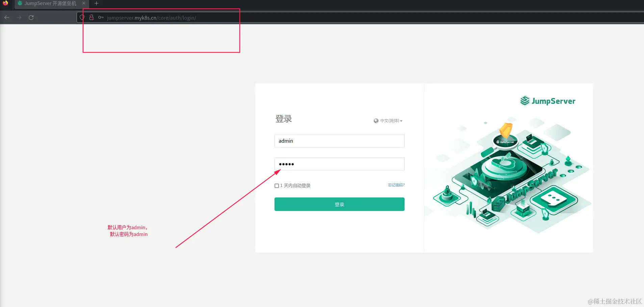Viewport: 644px width, 307px height.
Task: Click the JumpServer tab favicon
Action: 20,3
